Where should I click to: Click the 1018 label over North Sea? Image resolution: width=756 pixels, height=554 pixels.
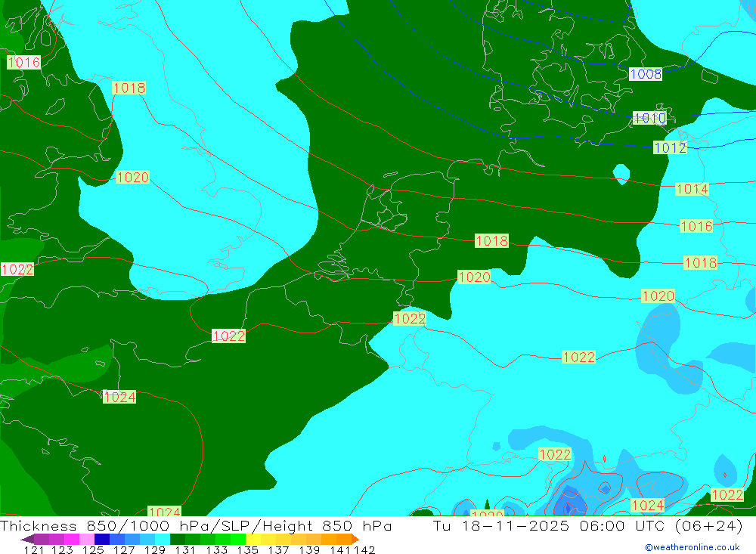[129, 88]
